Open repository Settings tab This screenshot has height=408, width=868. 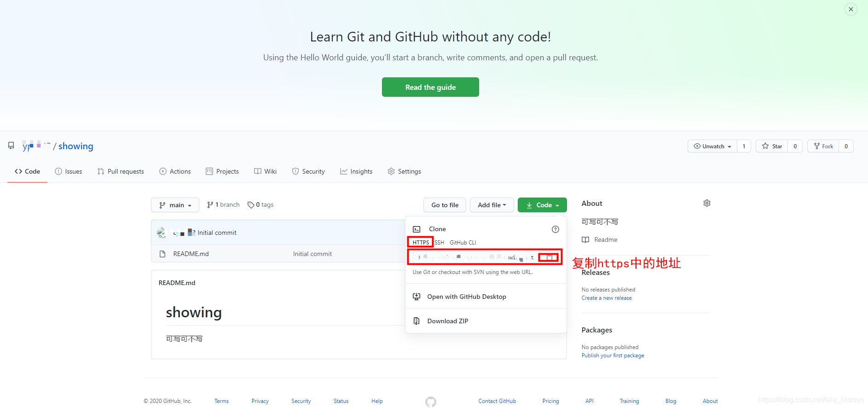pyautogui.click(x=404, y=171)
